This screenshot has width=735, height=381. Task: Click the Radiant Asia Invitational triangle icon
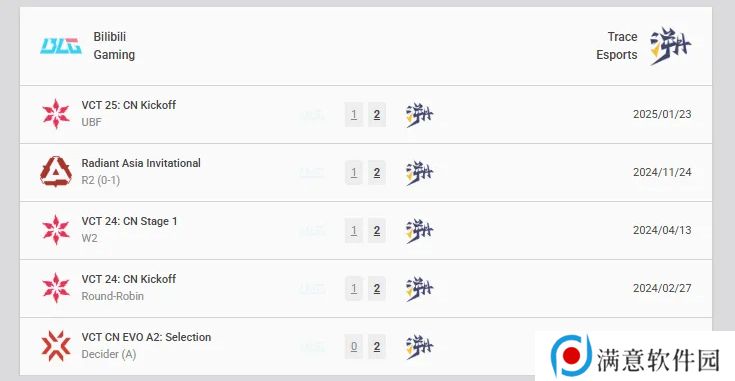[56, 172]
